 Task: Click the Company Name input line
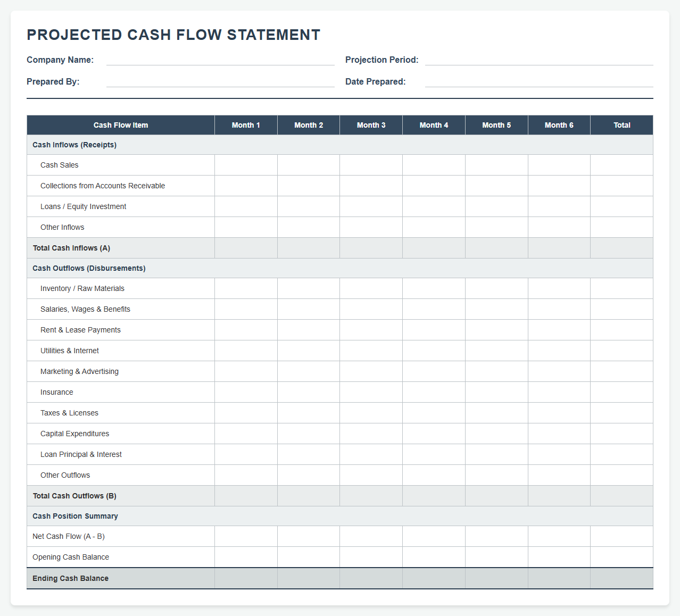[x=220, y=60]
